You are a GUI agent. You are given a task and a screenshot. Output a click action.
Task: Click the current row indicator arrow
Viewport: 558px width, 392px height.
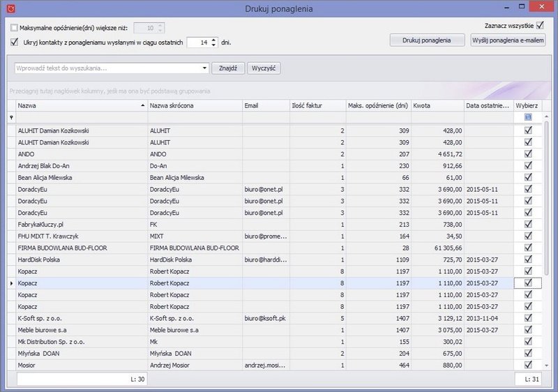pos(10,283)
